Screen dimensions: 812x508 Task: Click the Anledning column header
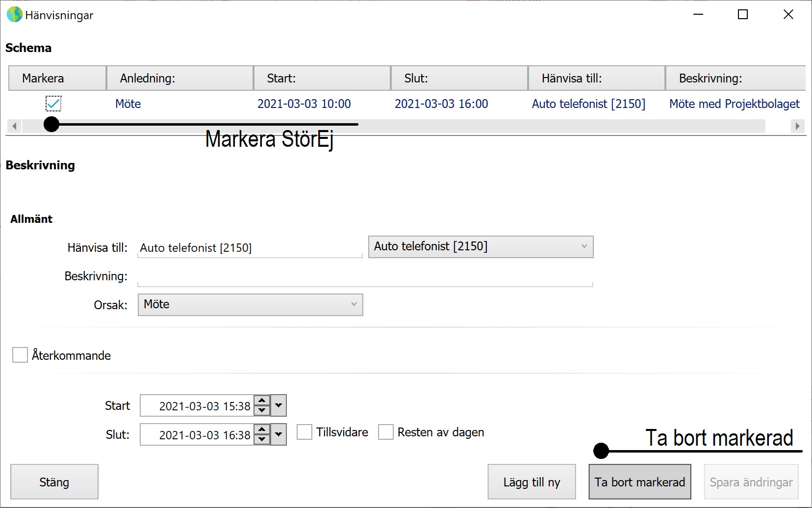[180, 78]
